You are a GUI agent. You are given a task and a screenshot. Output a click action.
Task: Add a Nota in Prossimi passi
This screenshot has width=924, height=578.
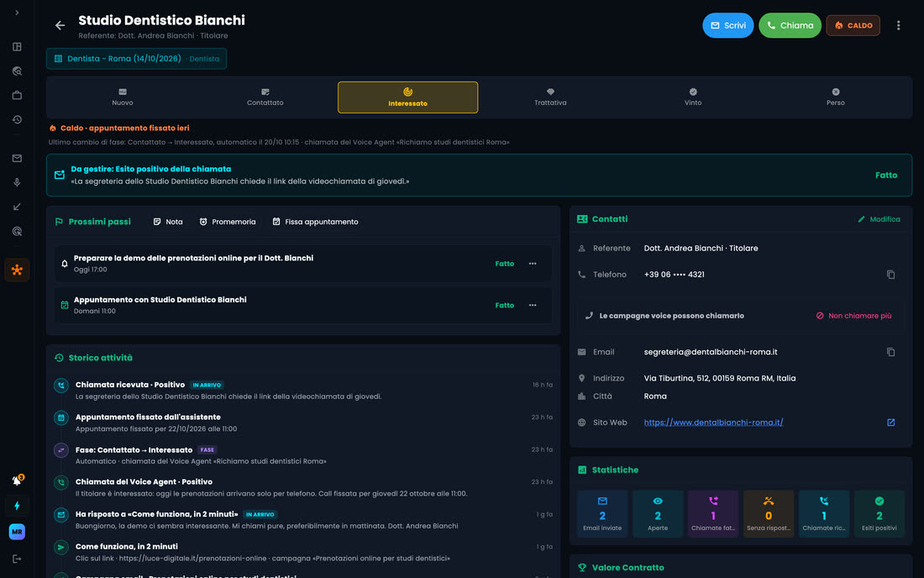coord(168,222)
